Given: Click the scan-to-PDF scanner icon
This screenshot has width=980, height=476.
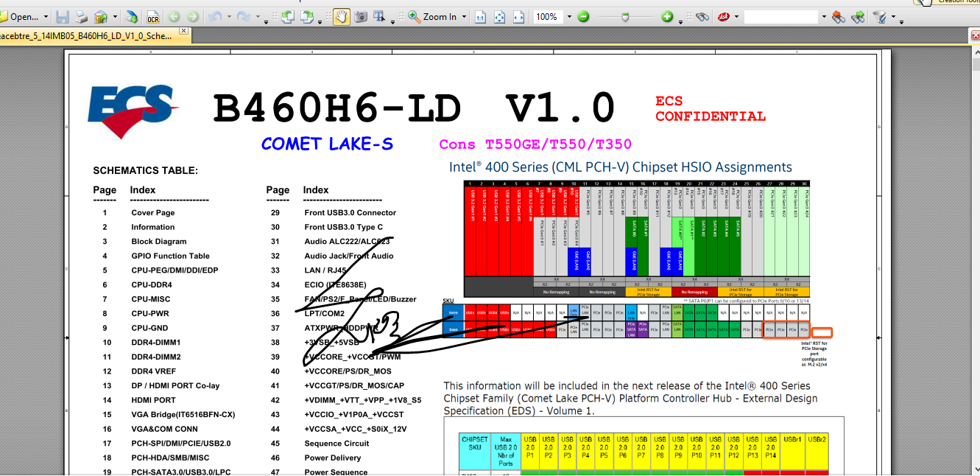Looking at the screenshot, I should [x=131, y=17].
